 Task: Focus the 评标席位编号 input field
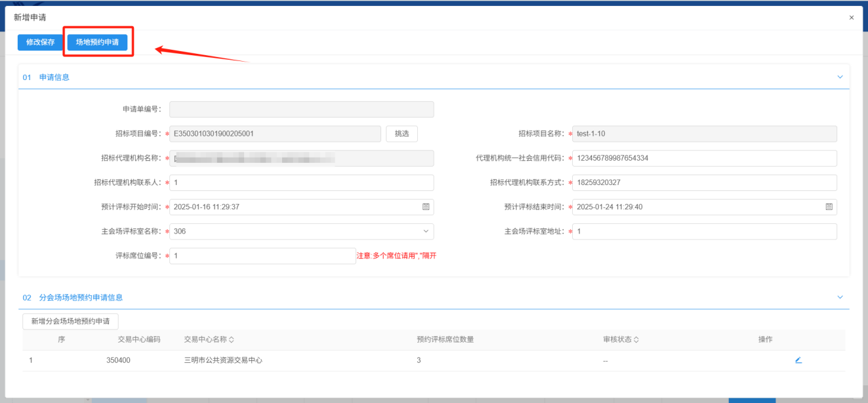click(x=262, y=256)
